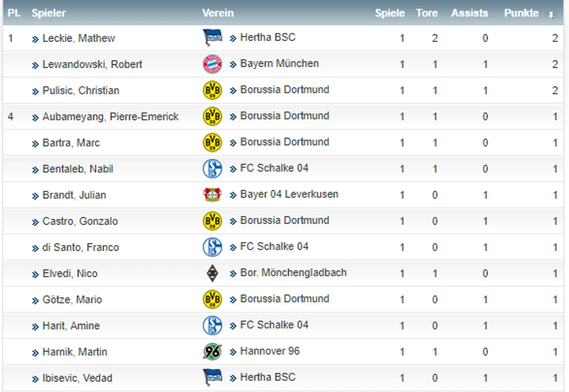Click the Bayer 04 Leverkusen crest

(212, 194)
